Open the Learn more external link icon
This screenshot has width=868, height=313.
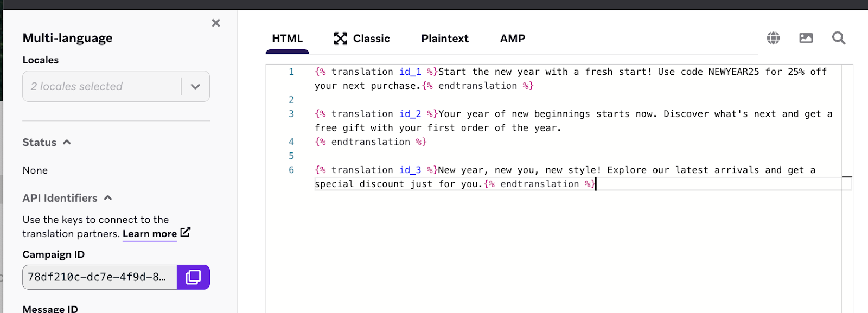tap(185, 232)
